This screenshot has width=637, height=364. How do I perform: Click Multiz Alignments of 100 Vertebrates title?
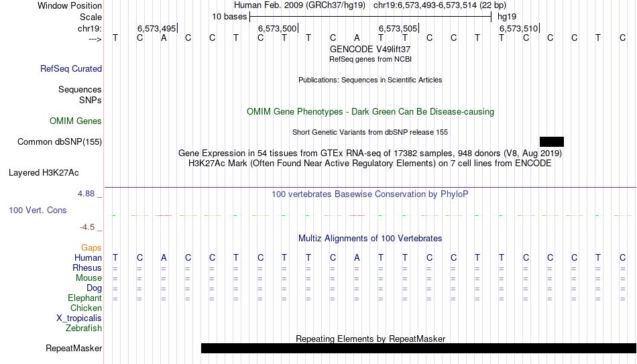coord(370,239)
